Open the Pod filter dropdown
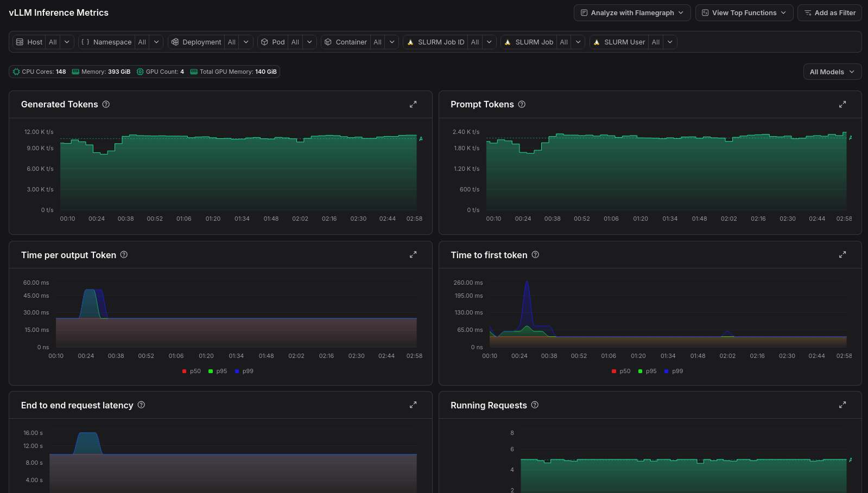Image resolution: width=868 pixels, height=493 pixels. [x=309, y=42]
